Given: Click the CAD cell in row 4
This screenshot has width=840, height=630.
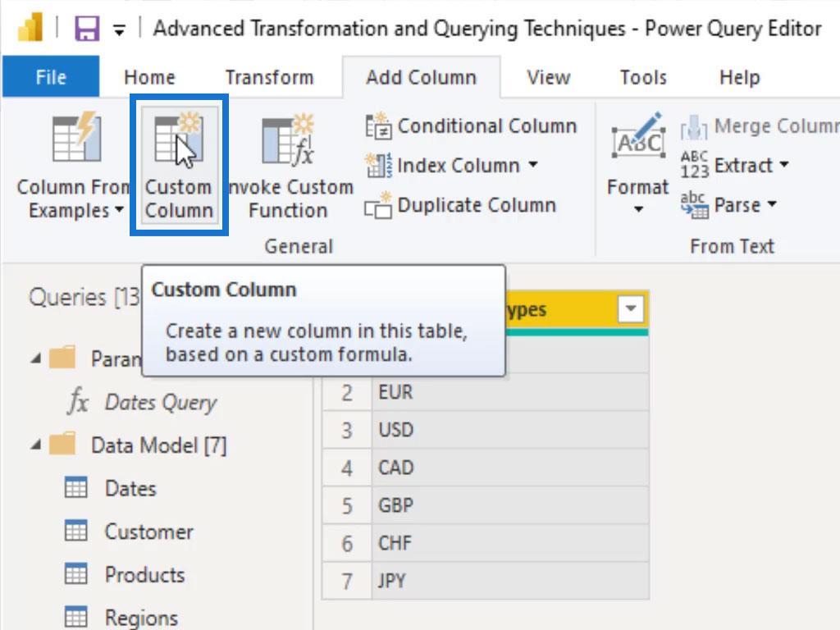Looking at the screenshot, I should (510, 468).
